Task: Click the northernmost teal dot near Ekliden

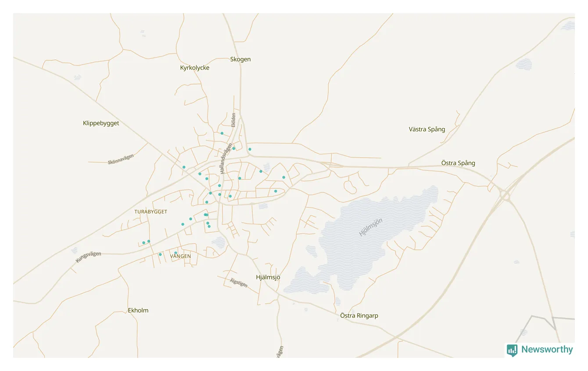Action: pos(222,133)
